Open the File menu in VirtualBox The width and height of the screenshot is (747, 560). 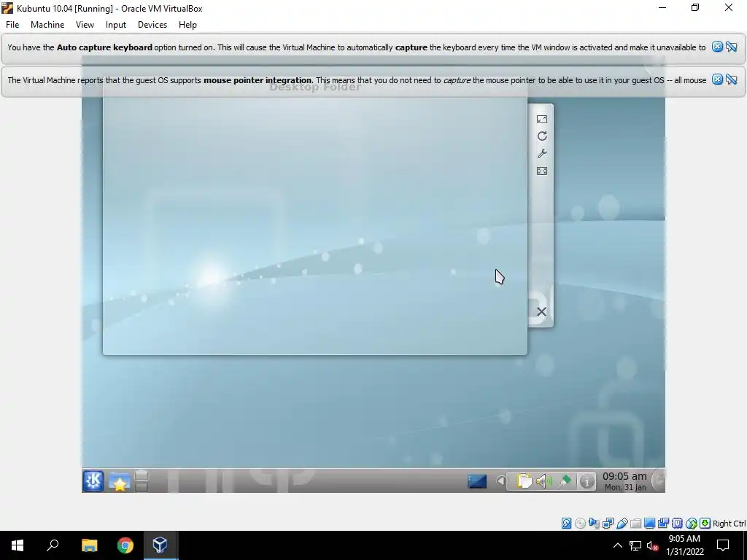(12, 25)
